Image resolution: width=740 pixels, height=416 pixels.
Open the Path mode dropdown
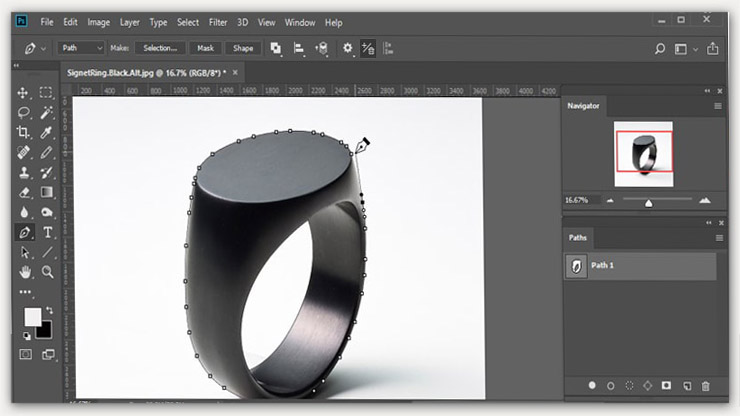click(x=82, y=48)
